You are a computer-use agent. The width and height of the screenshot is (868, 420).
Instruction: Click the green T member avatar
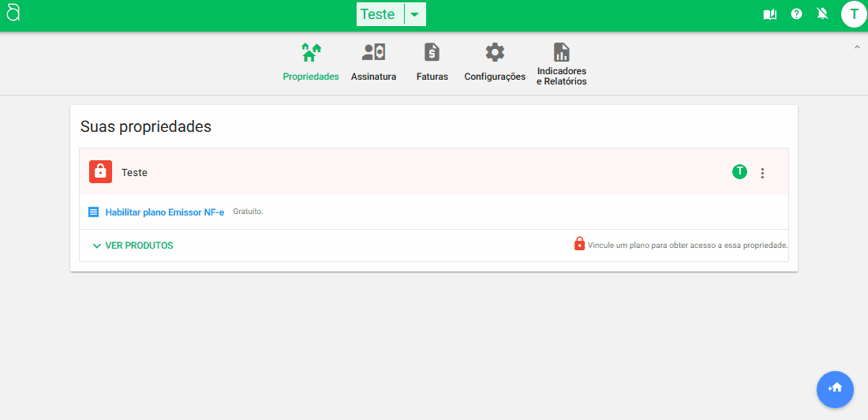739,172
